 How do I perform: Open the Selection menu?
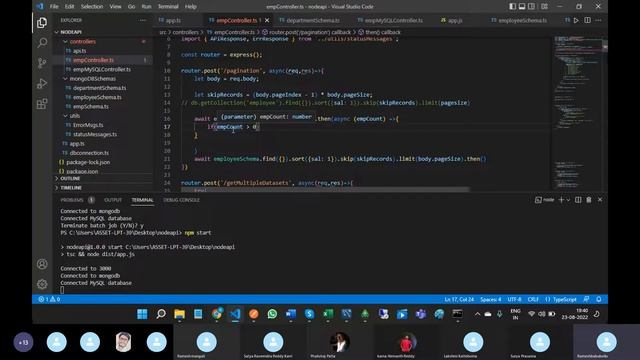pos(92,7)
